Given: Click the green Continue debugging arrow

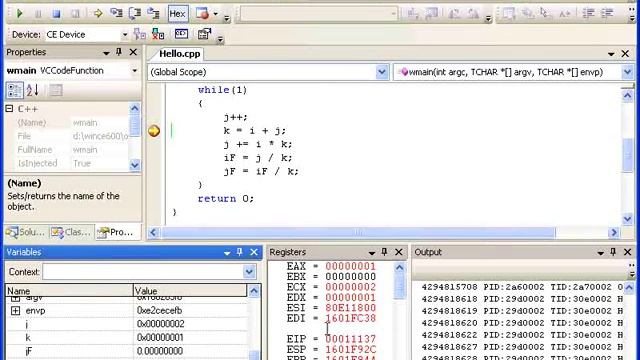Looking at the screenshot, I should (x=19, y=13).
